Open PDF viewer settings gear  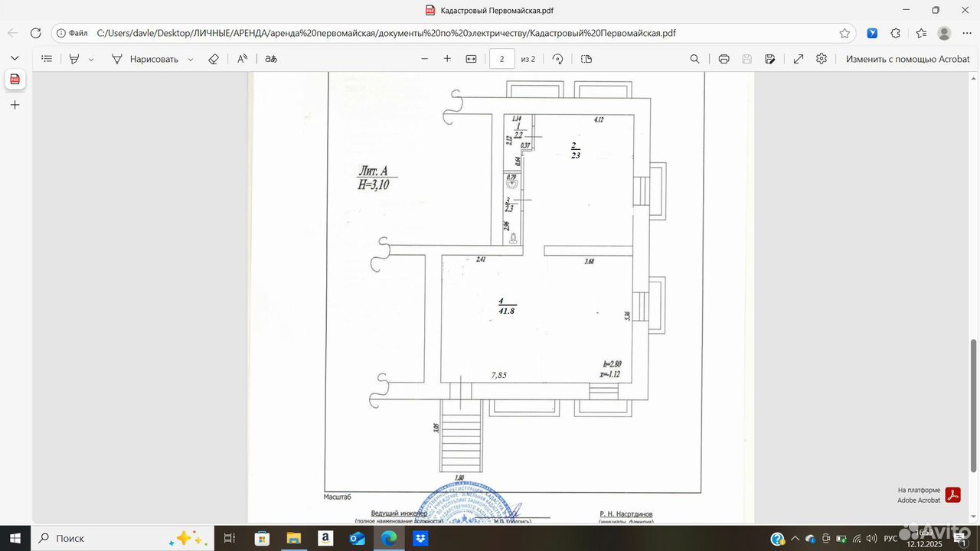pyautogui.click(x=822, y=59)
